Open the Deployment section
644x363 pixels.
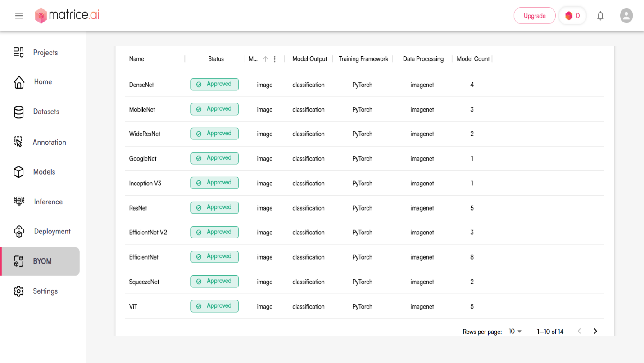point(52,231)
